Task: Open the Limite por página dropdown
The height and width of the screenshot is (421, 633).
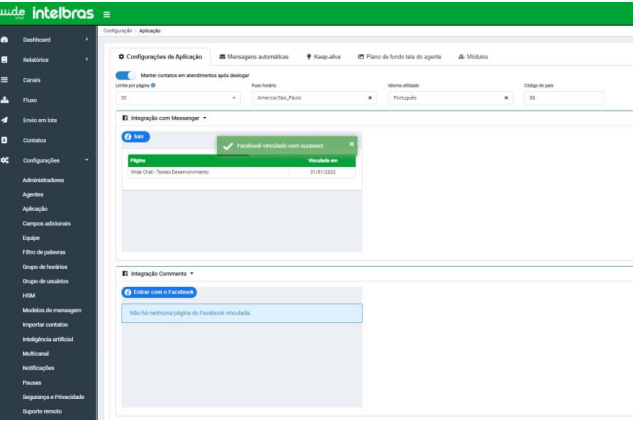Action: 178,98
